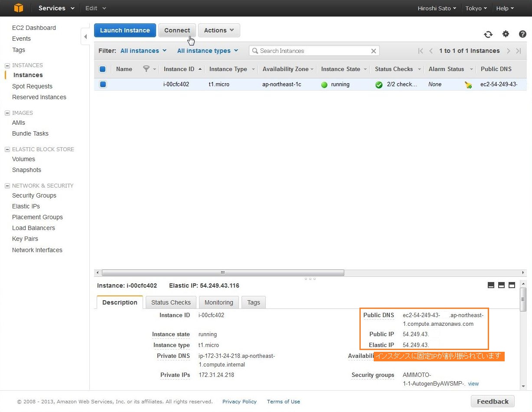Click the Launch Instance button
The height and width of the screenshot is (412, 532).
point(125,30)
